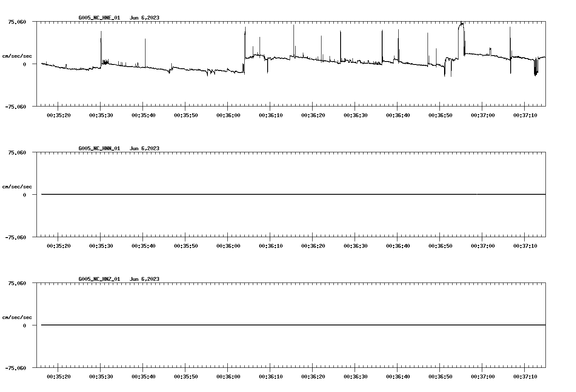Click the 0 axis label of HNE plot
Screen dimensions: 576x392
[25, 64]
